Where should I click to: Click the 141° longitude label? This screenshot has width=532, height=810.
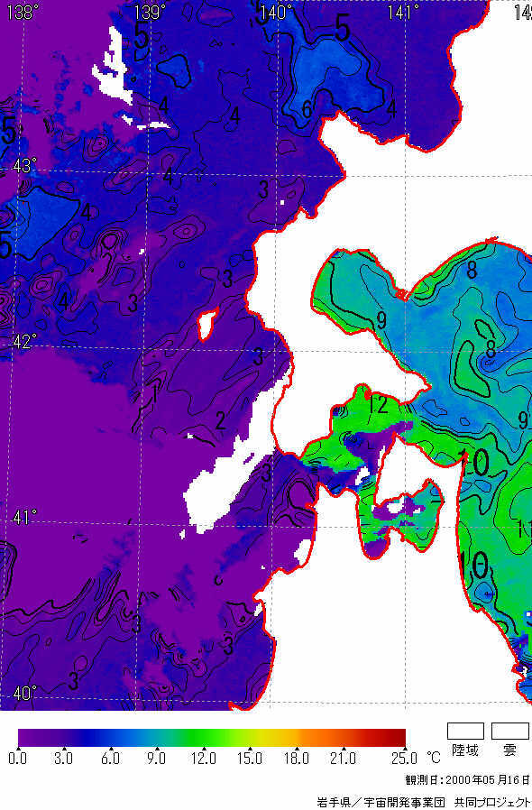(402, 12)
